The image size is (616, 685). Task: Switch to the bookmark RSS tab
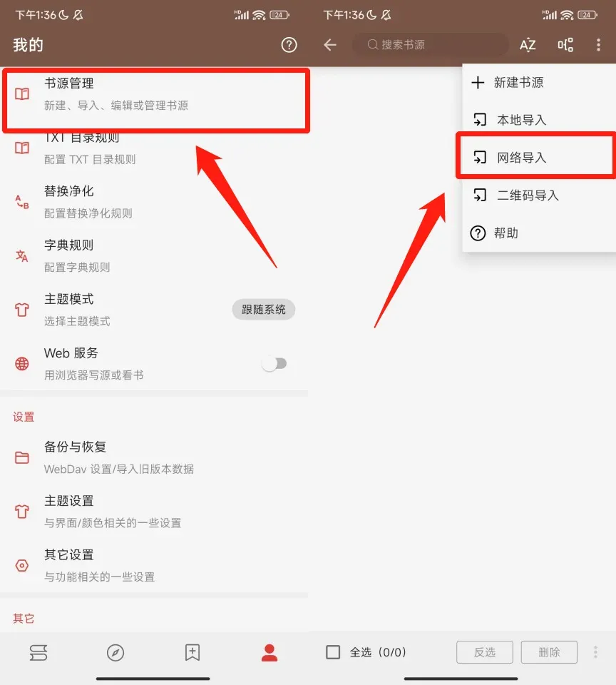tap(192, 652)
